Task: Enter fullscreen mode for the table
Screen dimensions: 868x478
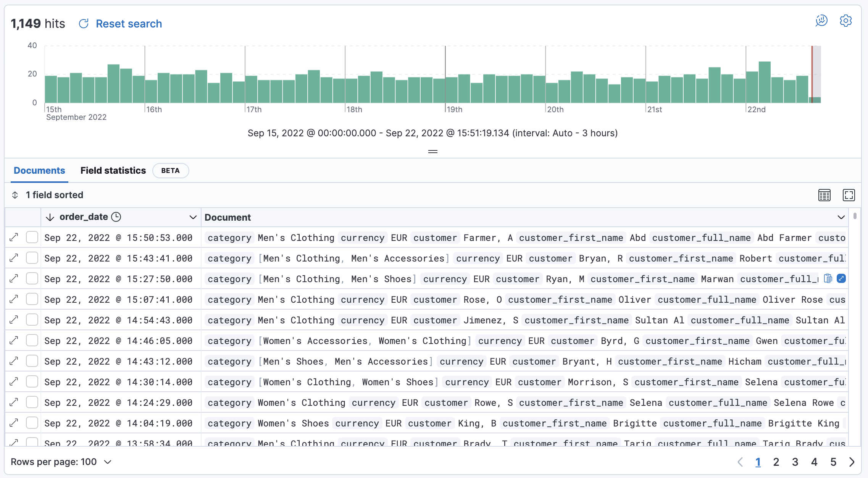Action: tap(849, 195)
